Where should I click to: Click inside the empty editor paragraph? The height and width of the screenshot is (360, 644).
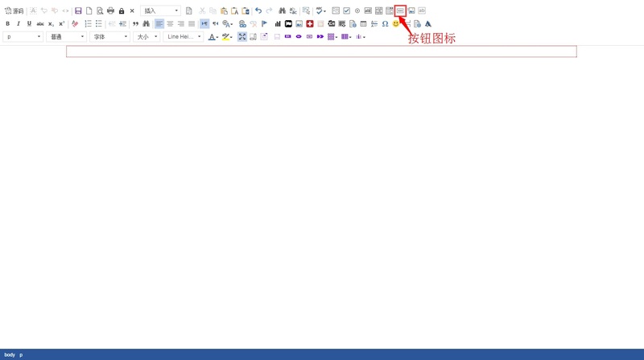click(x=321, y=52)
